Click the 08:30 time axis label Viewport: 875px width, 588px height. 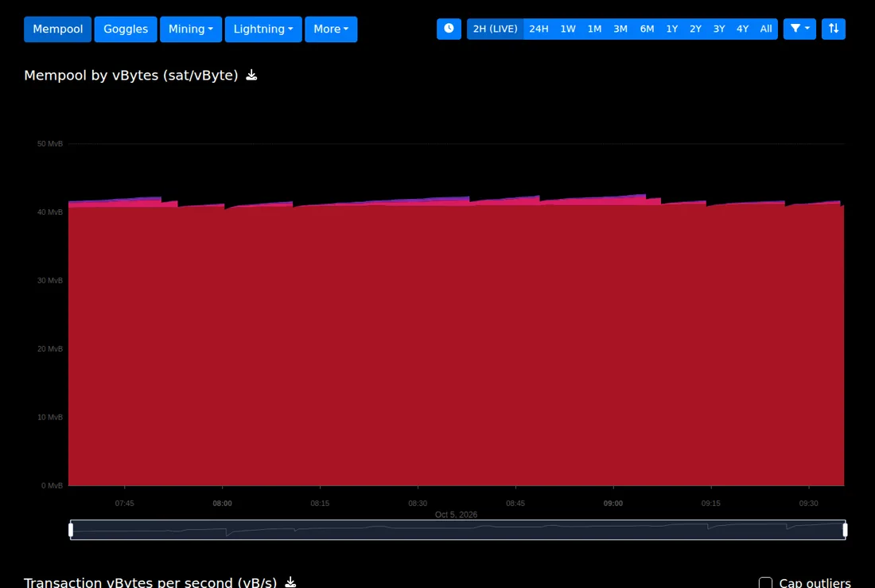tap(418, 503)
